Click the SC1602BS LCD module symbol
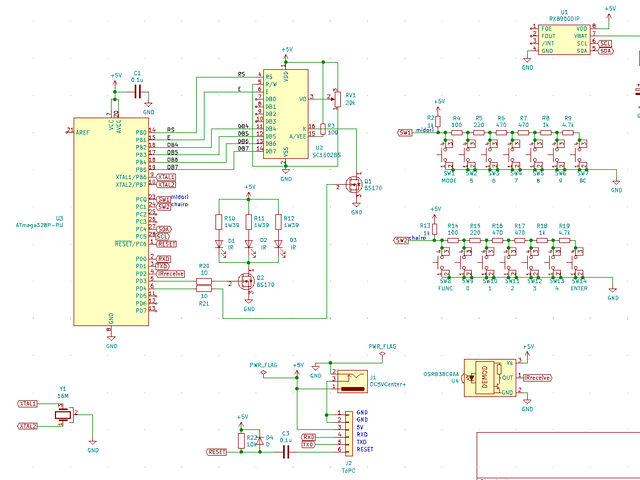Viewport: 640px width, 480px height. pyautogui.click(x=286, y=116)
